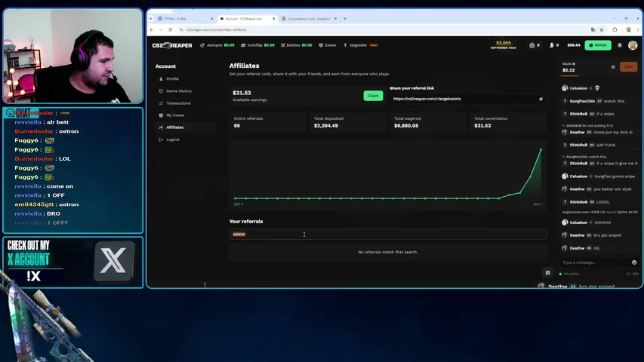Switch to the Account - CS2Reaper tab
This screenshot has height=362, width=644.
(247, 18)
